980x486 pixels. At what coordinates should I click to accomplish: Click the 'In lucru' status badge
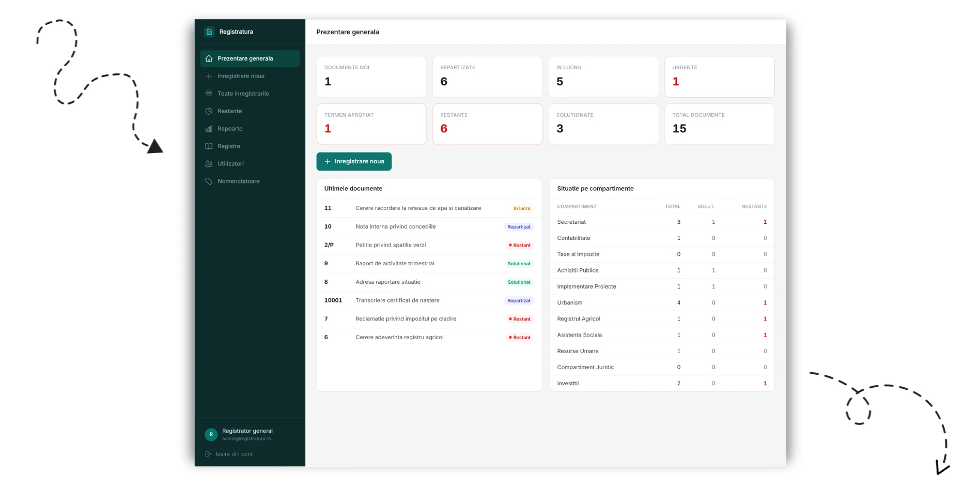522,209
